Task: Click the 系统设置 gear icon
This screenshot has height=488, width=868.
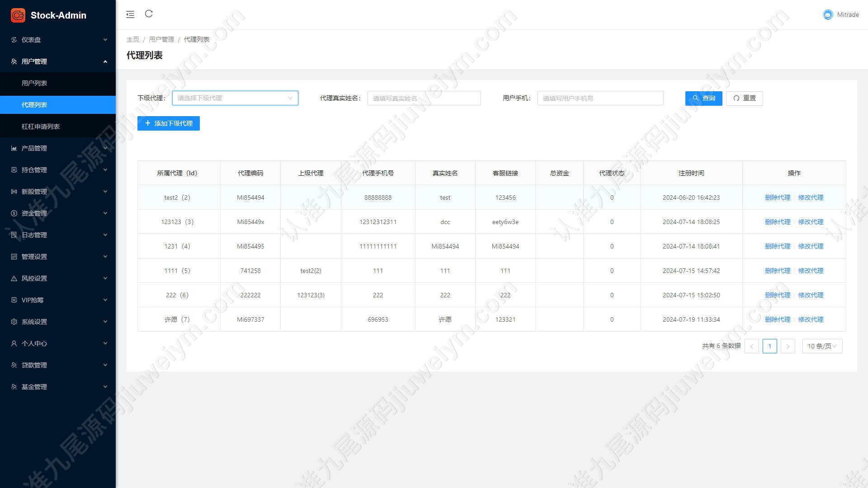Action: (x=14, y=322)
